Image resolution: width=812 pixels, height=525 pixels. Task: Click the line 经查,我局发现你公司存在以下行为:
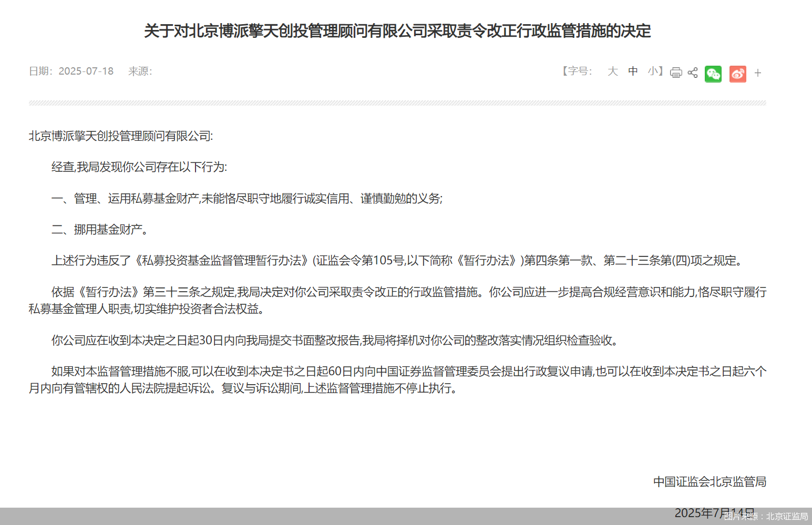(x=139, y=167)
